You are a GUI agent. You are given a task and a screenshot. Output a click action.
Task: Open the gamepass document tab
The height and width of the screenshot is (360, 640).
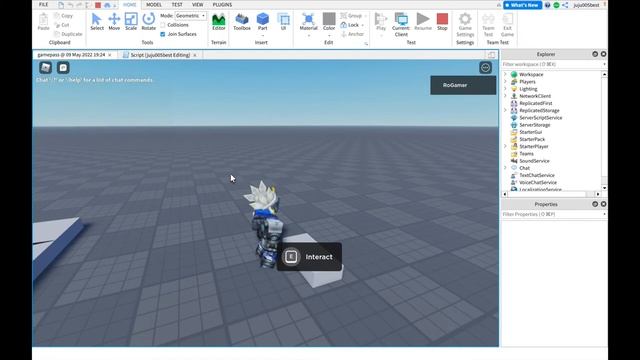point(74,55)
